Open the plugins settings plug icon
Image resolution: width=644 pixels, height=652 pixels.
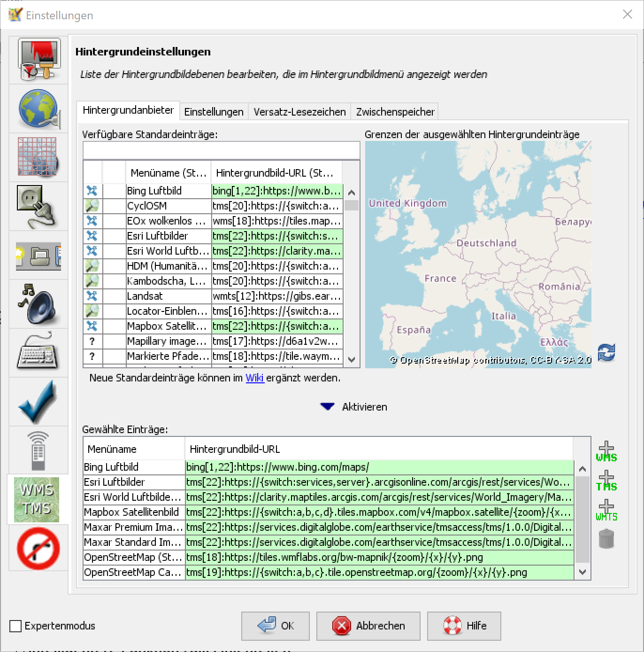(x=38, y=207)
